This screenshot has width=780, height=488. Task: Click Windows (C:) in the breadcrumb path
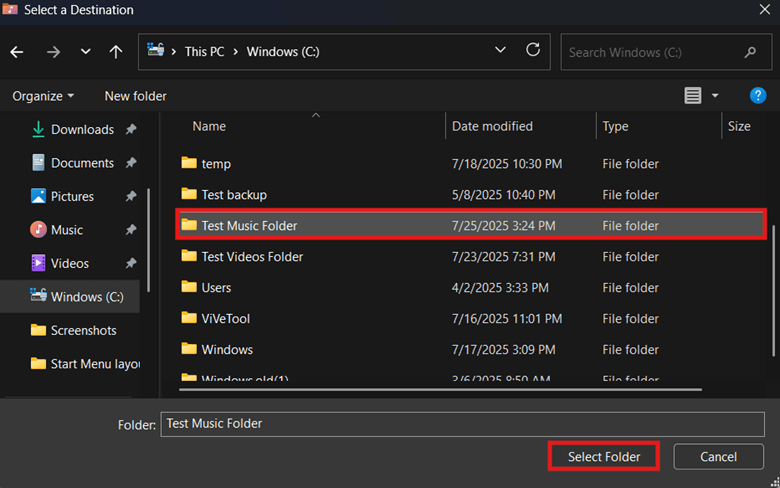(283, 52)
